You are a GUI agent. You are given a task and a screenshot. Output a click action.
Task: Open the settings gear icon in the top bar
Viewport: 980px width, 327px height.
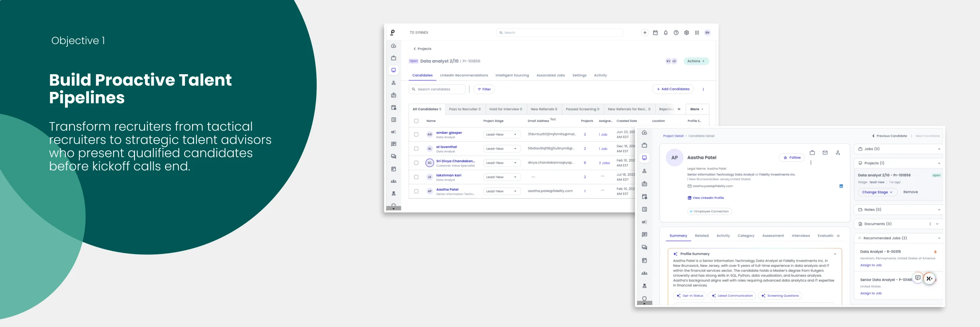pyautogui.click(x=686, y=33)
